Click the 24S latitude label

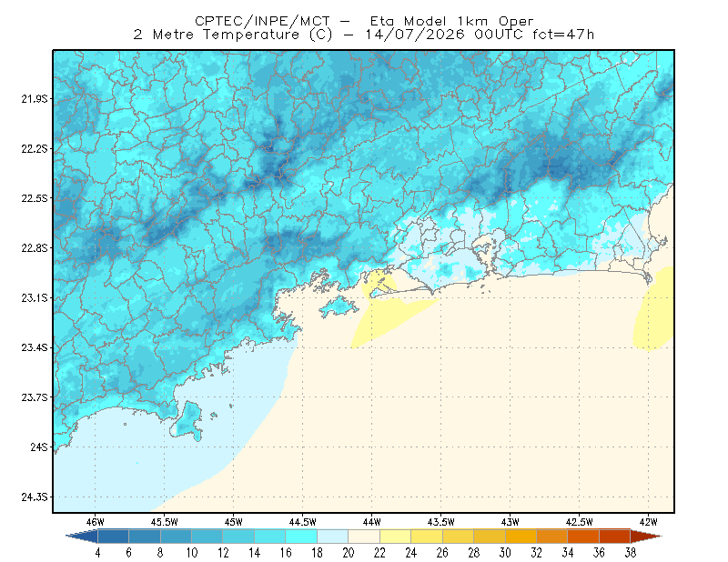tap(39, 447)
